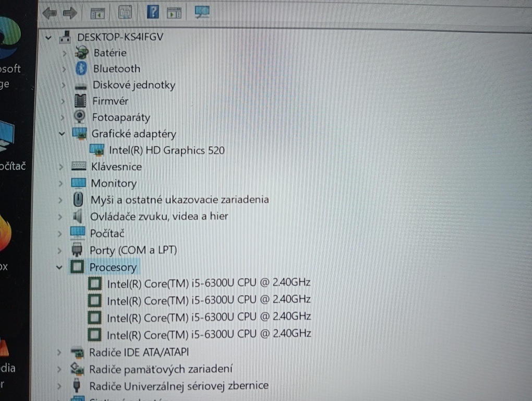
Task: Click the navigate Forward arrow icon
Action: click(x=70, y=13)
